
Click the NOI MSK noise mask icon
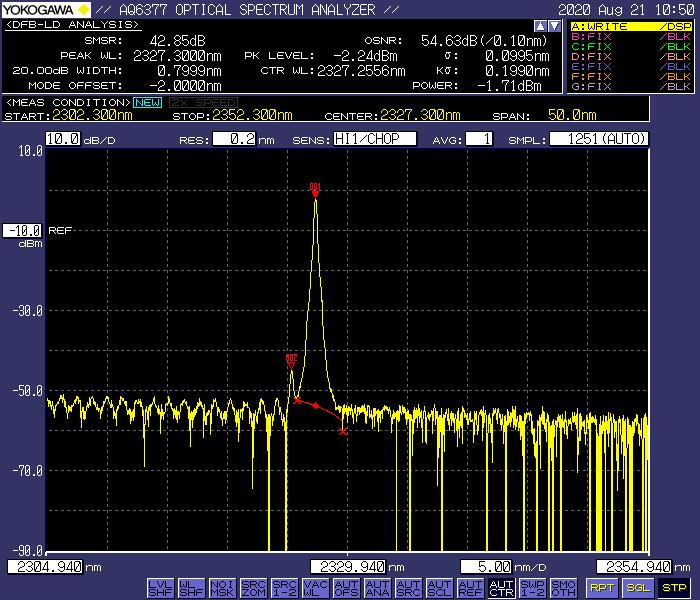[x=221, y=588]
